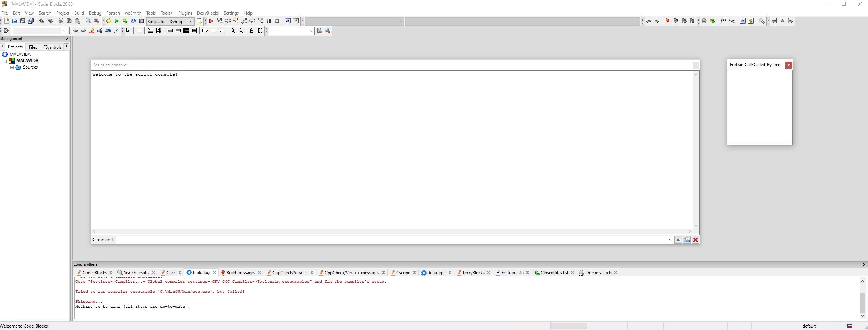
Task: Click the Break debugger pause icon
Action: pos(269,21)
